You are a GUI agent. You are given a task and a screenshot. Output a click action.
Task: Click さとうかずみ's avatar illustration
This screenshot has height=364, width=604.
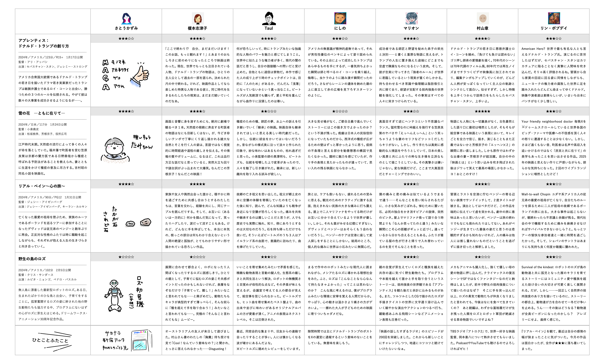click(126, 19)
